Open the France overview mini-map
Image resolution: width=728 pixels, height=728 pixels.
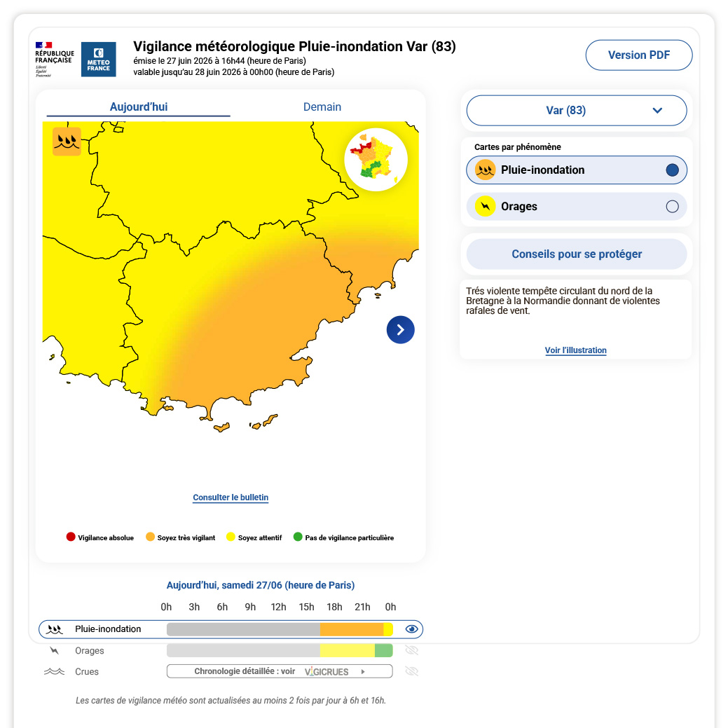pyautogui.click(x=376, y=160)
